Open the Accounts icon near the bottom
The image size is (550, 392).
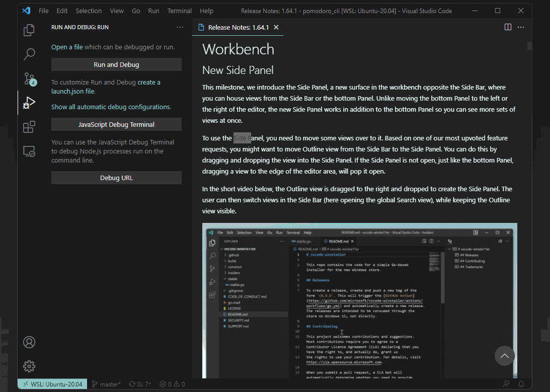(x=29, y=342)
